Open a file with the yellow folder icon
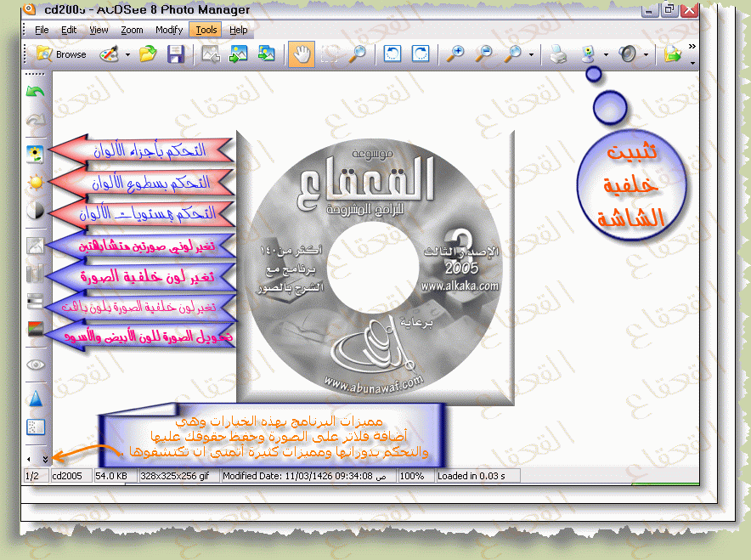The width and height of the screenshot is (751, 560). point(149,54)
